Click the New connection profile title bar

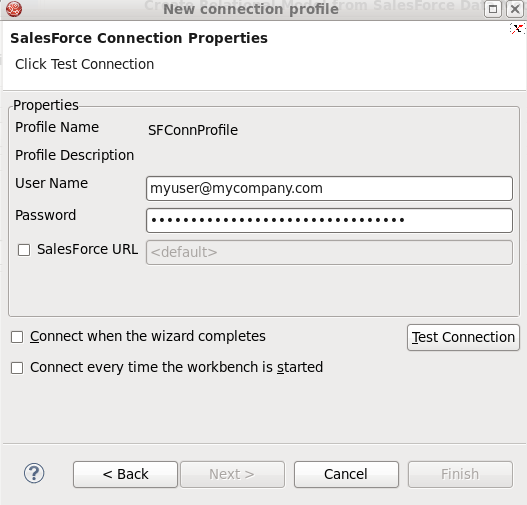coord(251,9)
